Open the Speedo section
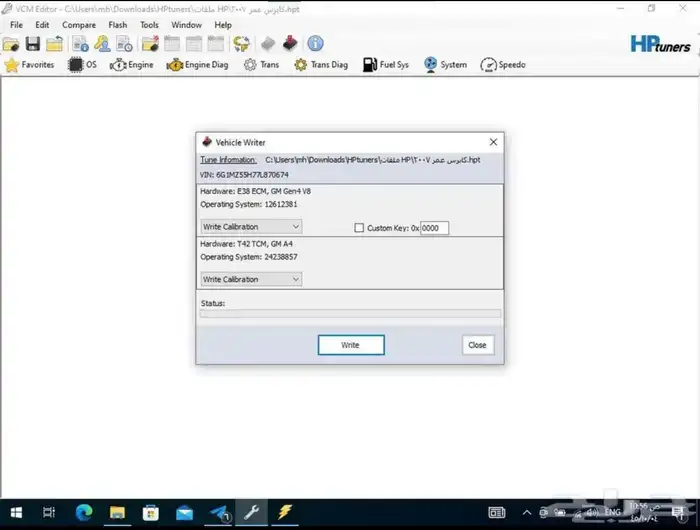The image size is (700, 530). (x=503, y=65)
